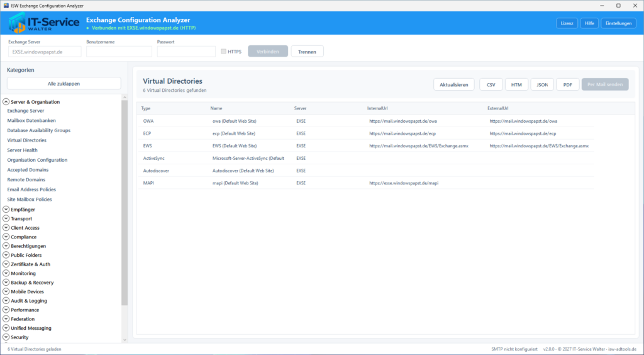Viewport: 644px width, 355px height.
Task: Sort by the Server column header
Action: tap(300, 108)
